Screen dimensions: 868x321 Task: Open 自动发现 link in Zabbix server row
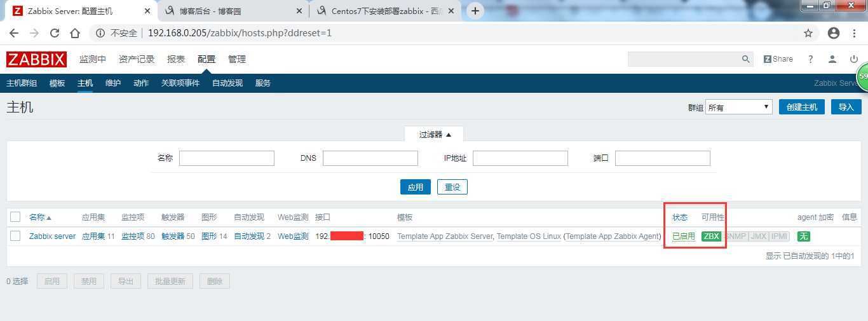[x=249, y=236]
